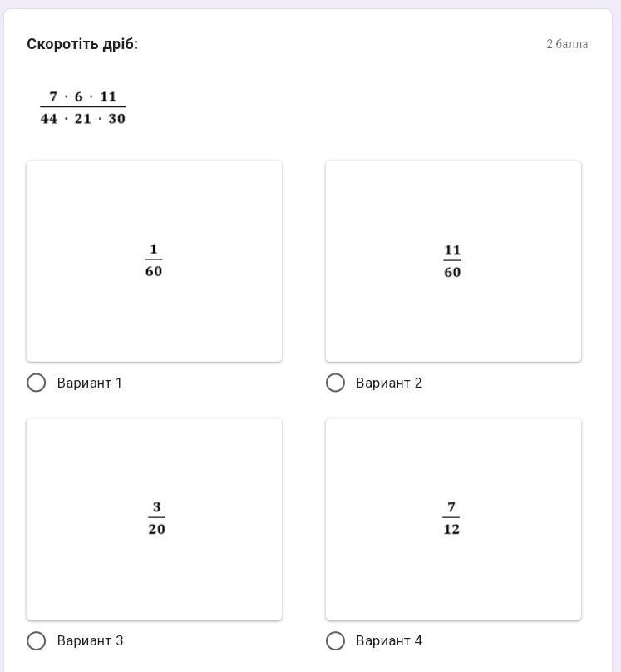The width and height of the screenshot is (621, 672).
Task: Choose the Вариант 4 radio button
Action: pos(335,640)
